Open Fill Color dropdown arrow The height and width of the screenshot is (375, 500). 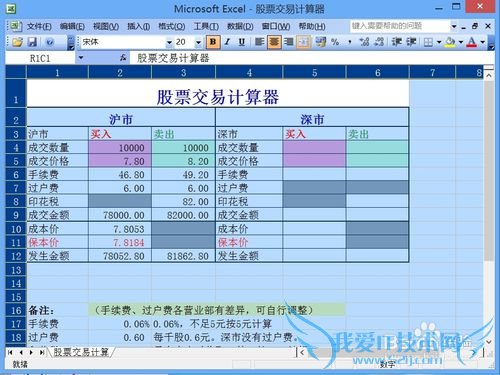tap(461, 42)
